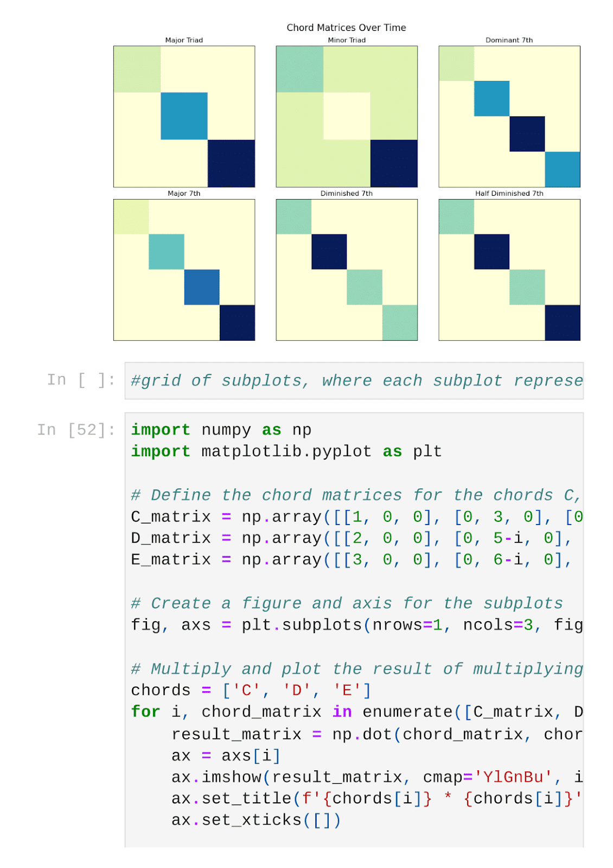The image size is (613, 868).
Task: Click the result_matrix = np.dot line
Action: tap(377, 734)
